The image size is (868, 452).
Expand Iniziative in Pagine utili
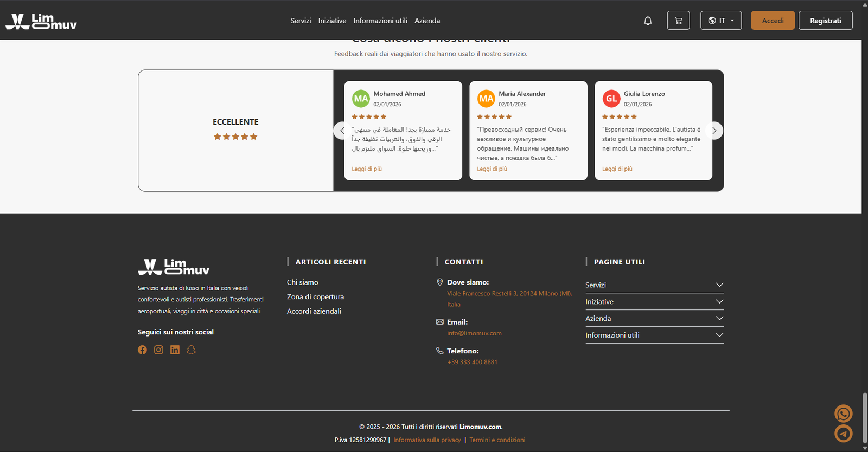click(x=654, y=302)
